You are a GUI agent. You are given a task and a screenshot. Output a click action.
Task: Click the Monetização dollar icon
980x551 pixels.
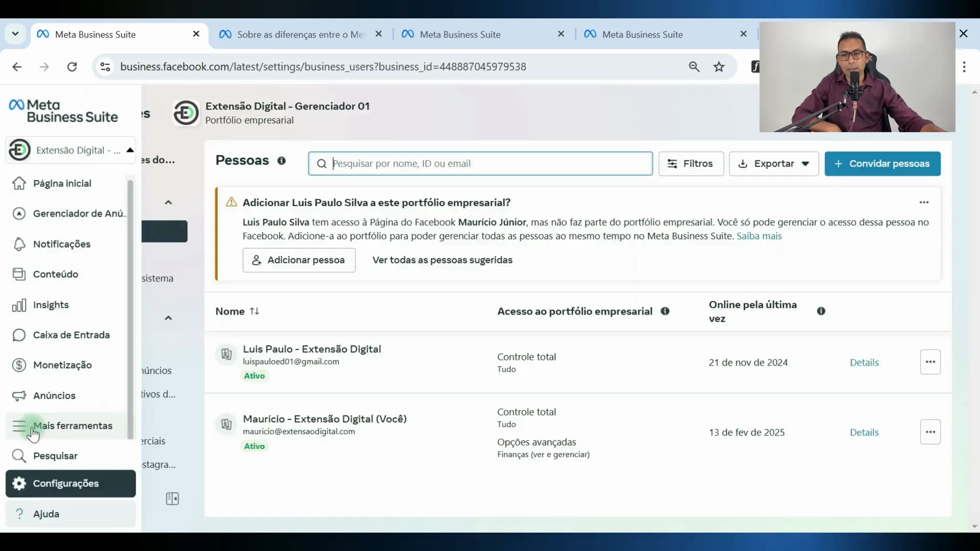click(x=19, y=365)
